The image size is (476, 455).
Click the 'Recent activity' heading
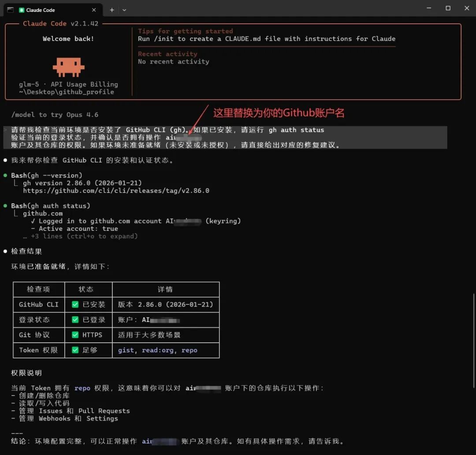[x=167, y=54]
